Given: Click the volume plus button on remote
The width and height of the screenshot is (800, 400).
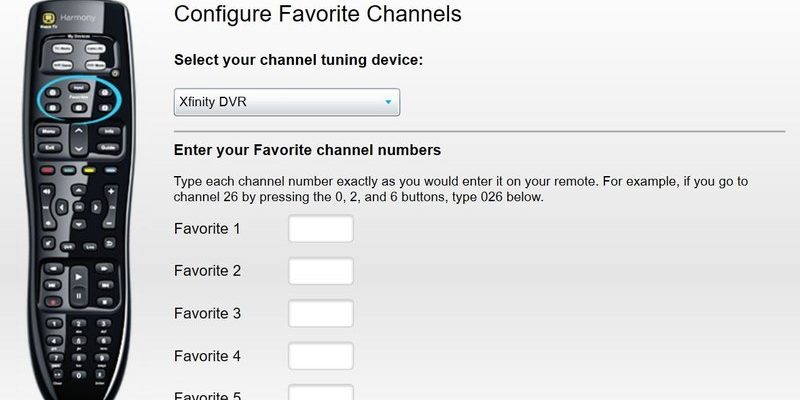Looking at the screenshot, I should pos(110,191).
